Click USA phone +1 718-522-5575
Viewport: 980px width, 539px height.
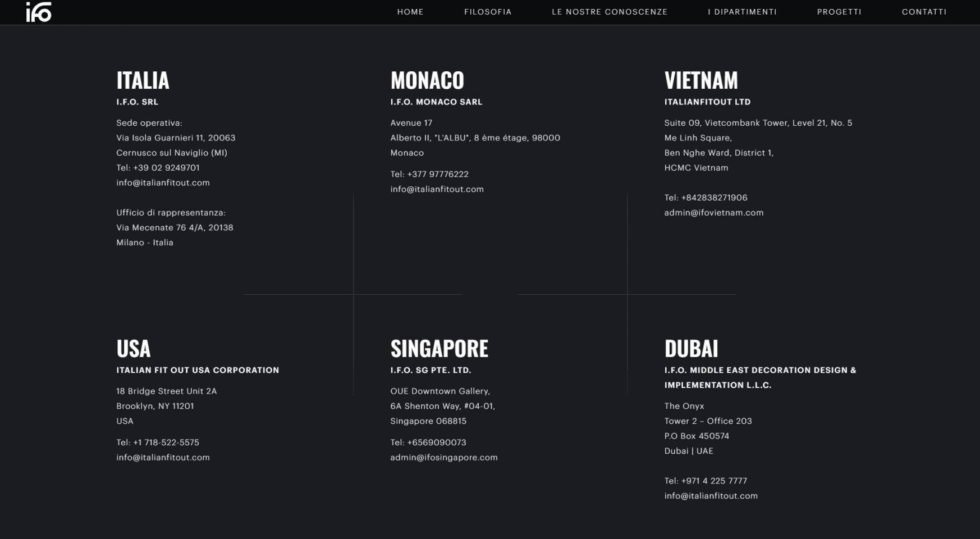point(166,442)
